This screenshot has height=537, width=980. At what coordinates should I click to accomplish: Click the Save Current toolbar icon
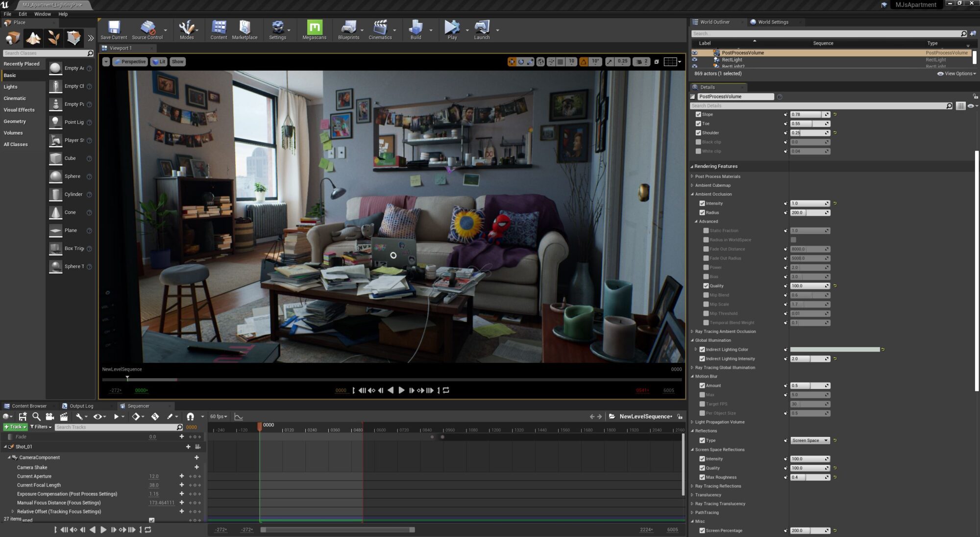pyautogui.click(x=114, y=28)
